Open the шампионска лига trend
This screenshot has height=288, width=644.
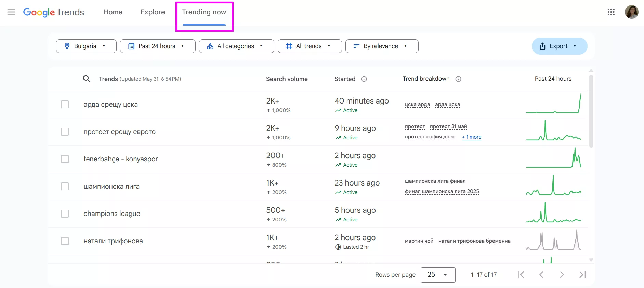(x=111, y=186)
